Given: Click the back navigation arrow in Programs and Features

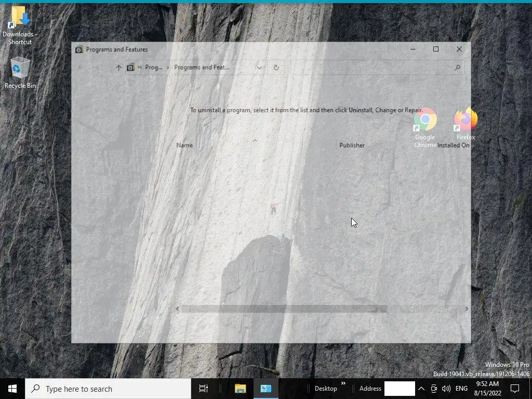Looking at the screenshot, I should click(81, 68).
